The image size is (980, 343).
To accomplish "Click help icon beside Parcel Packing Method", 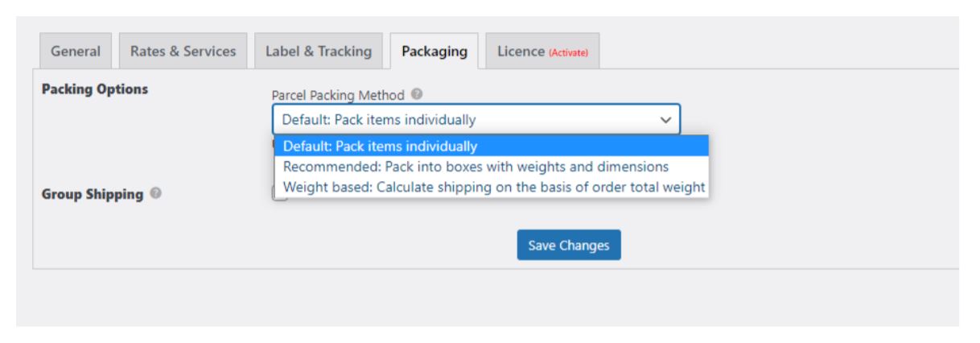I will click(x=417, y=94).
